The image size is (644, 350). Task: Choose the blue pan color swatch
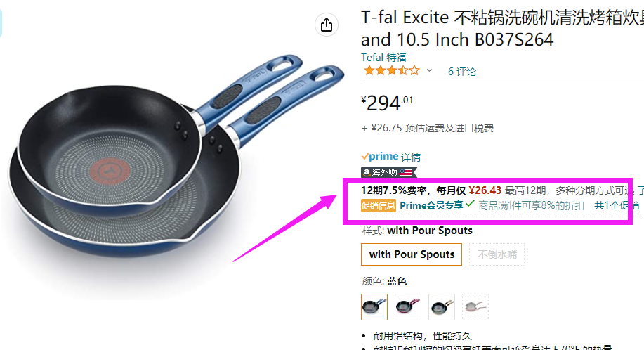[374, 307]
